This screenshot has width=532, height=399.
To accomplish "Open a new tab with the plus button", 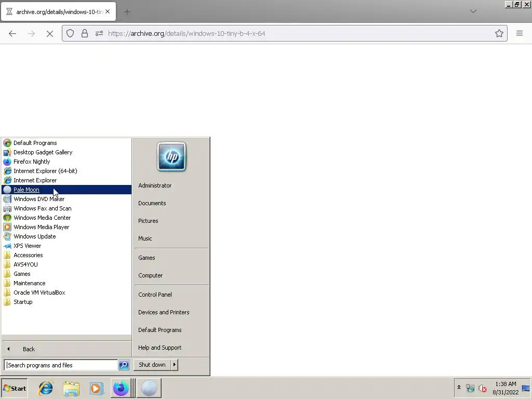I will click(x=127, y=12).
